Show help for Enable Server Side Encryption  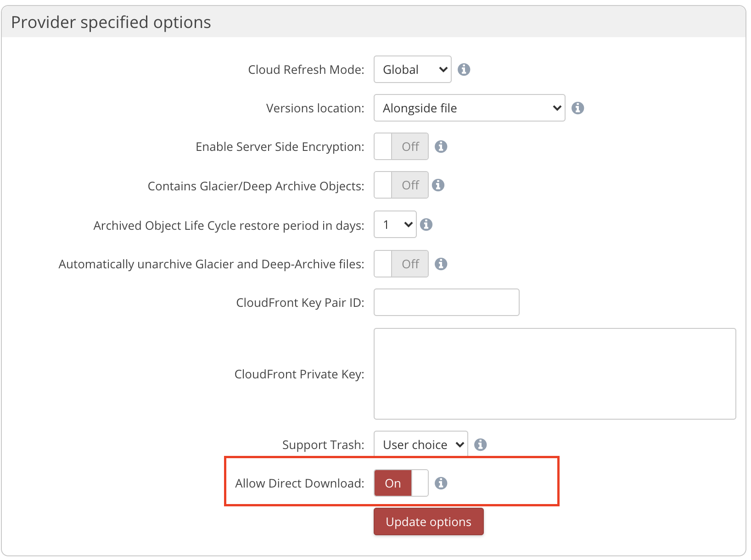point(441,146)
